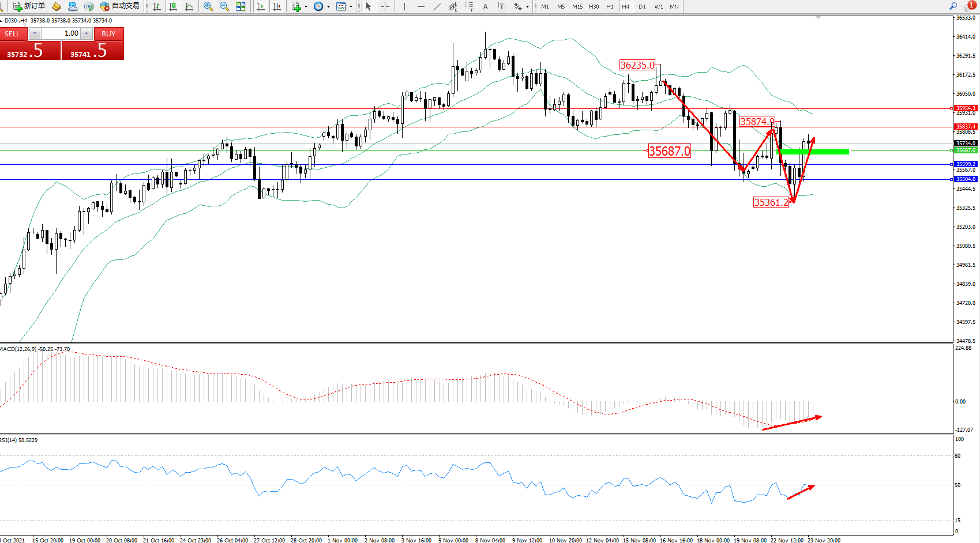Click the tile windows icon
This screenshot has height=543, width=980.
coord(241,6)
